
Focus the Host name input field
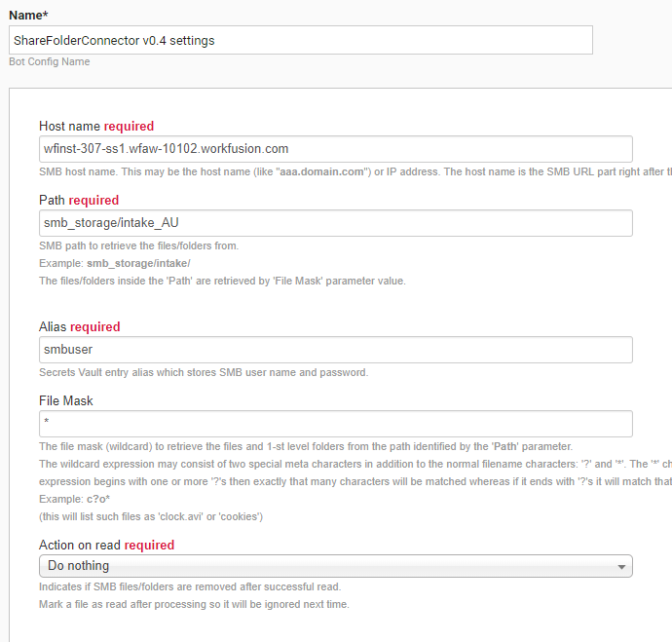[x=336, y=149]
